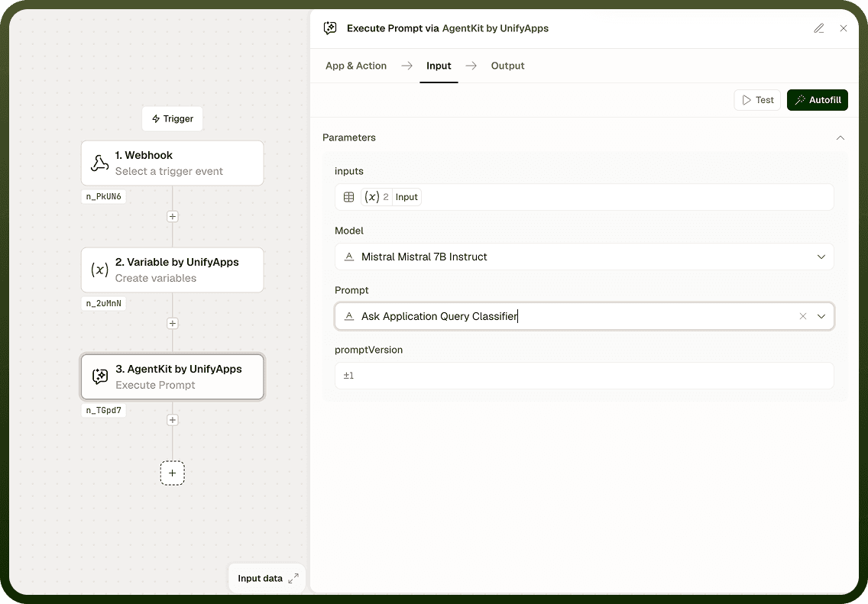Click "Execute Prompt" subtitle in node
This screenshot has height=604, width=868.
(155, 385)
